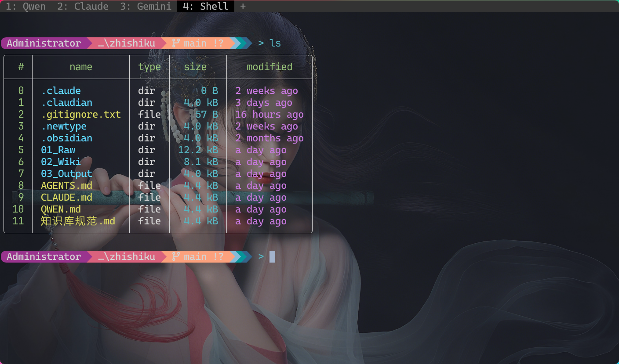This screenshot has width=619, height=364.
Task: Select the .newtype directory name
Action: [64, 126]
